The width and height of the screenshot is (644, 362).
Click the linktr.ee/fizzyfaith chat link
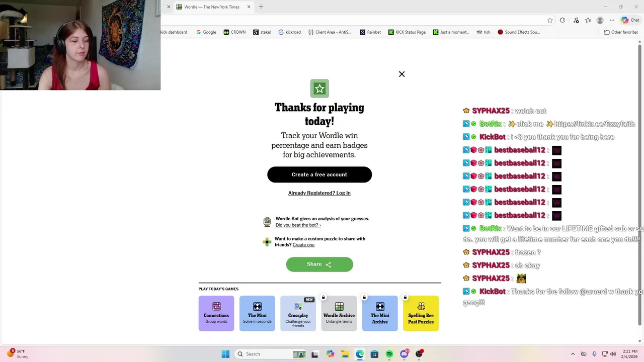(x=595, y=124)
